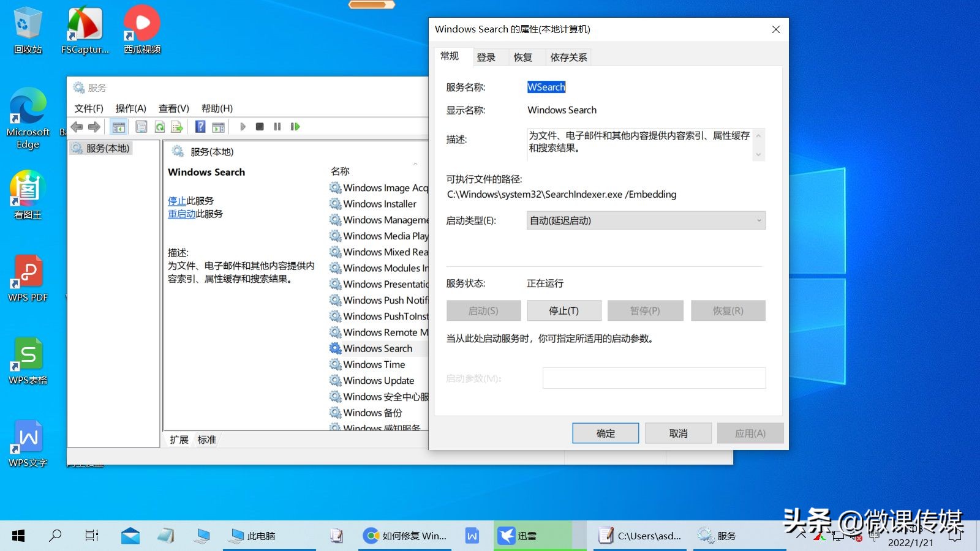Viewport: 980px width, 551px height.
Task: Click the taskbar search magnifier icon
Action: (55, 536)
